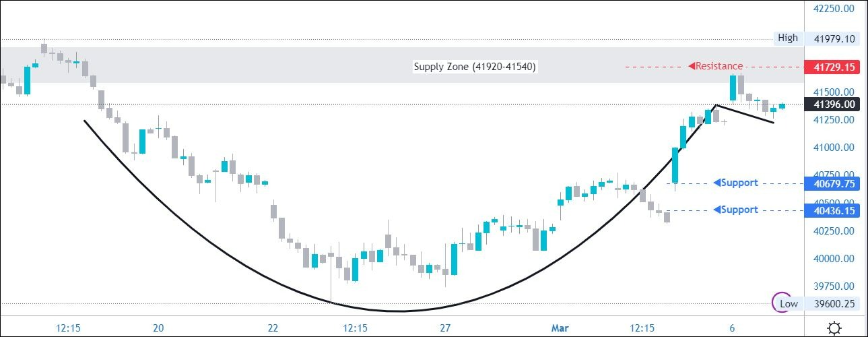Click the lower Support arrow marker
868x337 pixels.
click(717, 210)
